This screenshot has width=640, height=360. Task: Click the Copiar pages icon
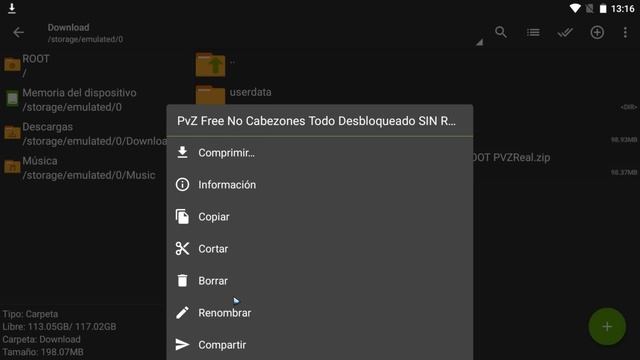click(x=182, y=216)
